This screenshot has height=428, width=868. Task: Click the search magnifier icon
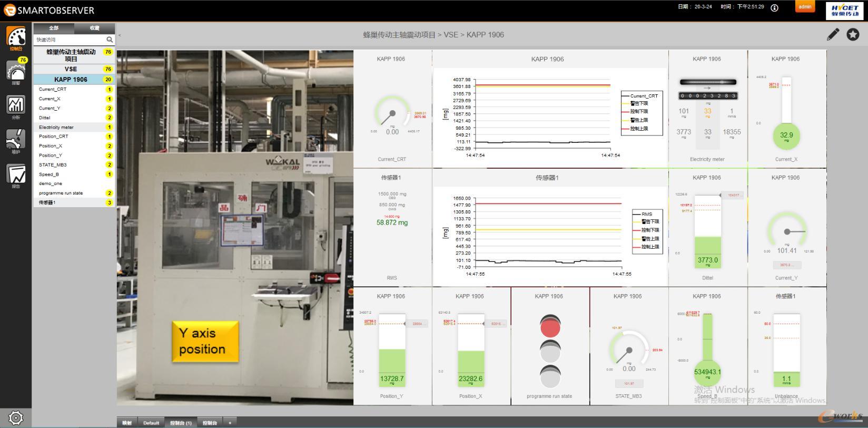(110, 40)
